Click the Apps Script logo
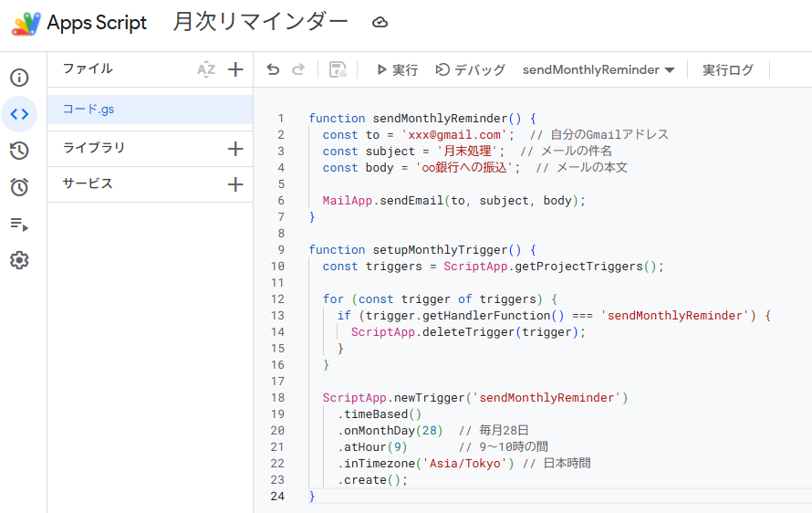The image size is (812, 513). click(x=26, y=24)
